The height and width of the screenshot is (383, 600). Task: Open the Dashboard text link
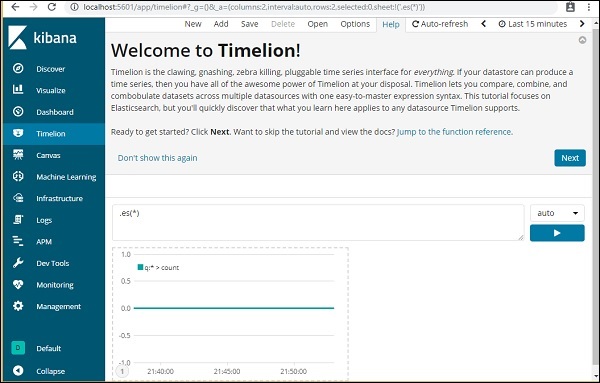coord(55,112)
